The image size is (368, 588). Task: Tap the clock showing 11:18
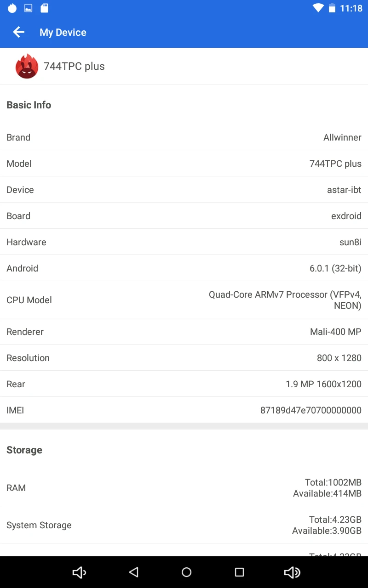[x=351, y=8]
